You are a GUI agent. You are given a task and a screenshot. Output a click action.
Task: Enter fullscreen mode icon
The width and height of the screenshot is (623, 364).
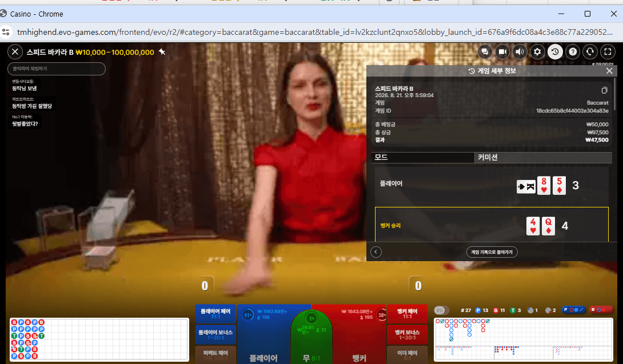pos(608,51)
